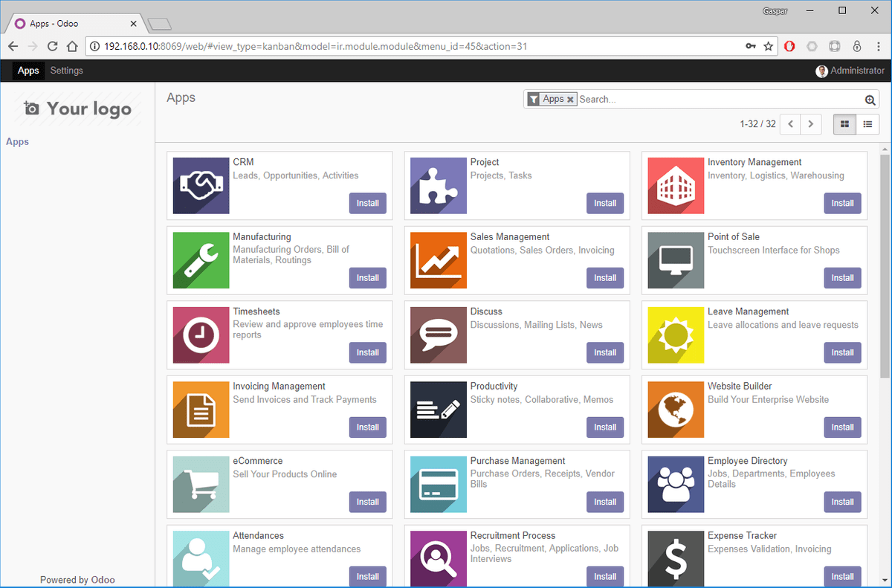Image resolution: width=892 pixels, height=588 pixels.
Task: Install the CRM app
Action: 368,203
